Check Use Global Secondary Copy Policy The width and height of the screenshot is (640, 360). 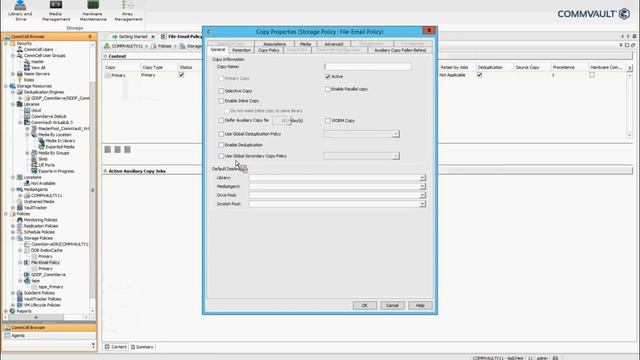point(221,156)
